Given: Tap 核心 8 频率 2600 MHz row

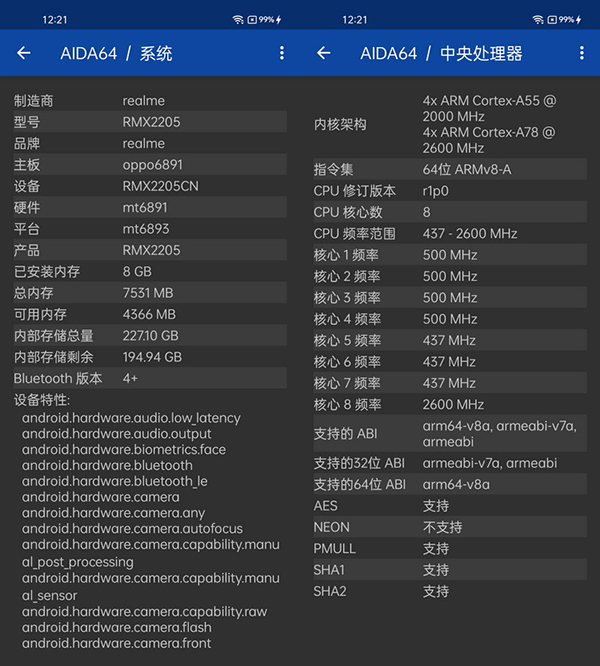Looking at the screenshot, I should point(450,404).
